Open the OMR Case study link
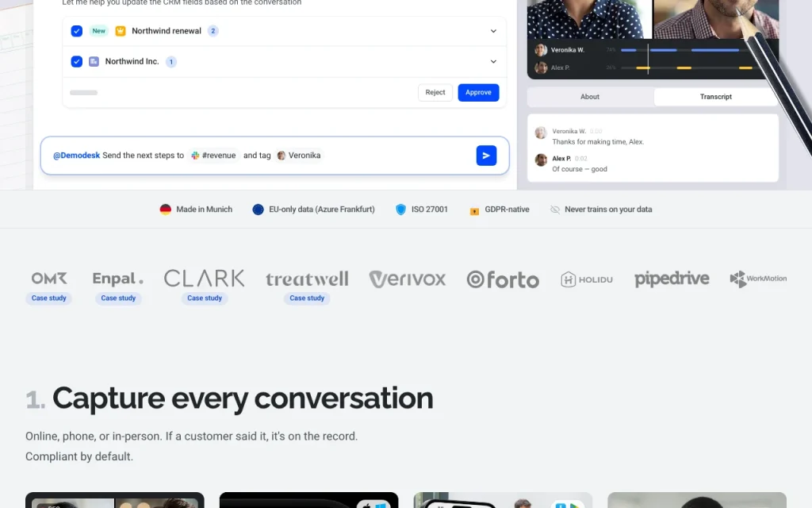The image size is (812, 508). coord(48,298)
